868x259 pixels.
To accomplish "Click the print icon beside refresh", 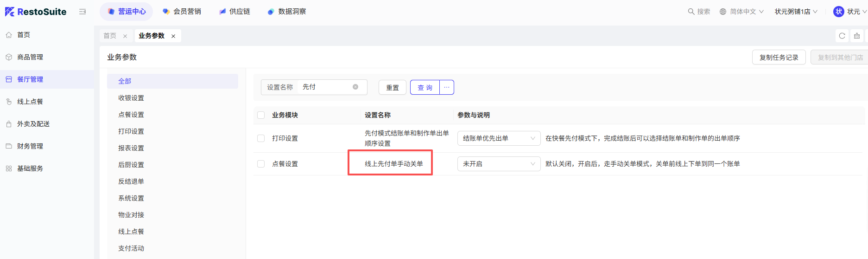I will (x=857, y=36).
